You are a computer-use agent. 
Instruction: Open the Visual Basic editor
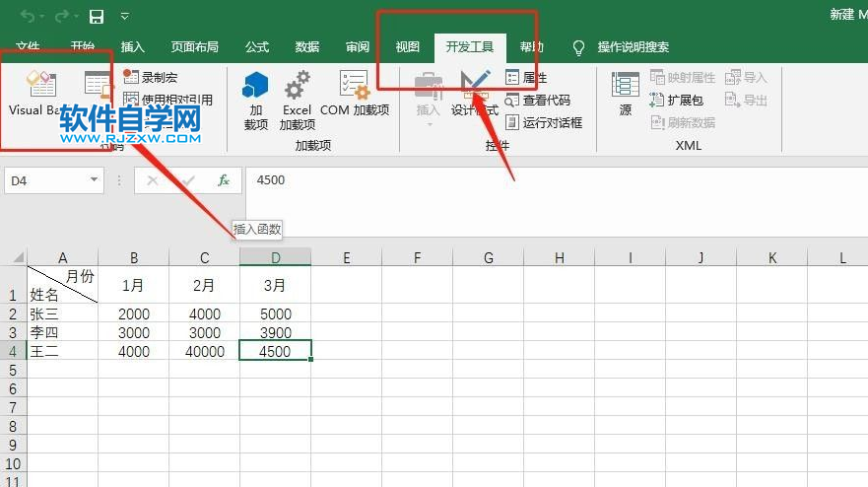click(39, 94)
